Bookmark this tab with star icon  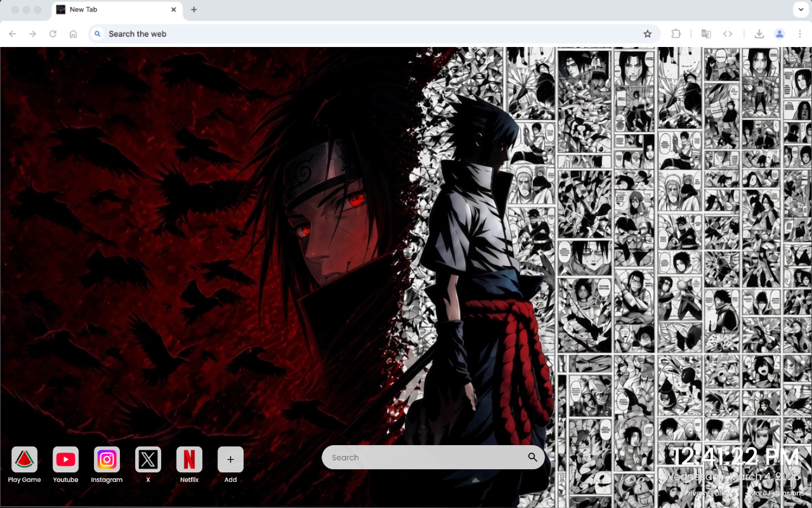647,34
